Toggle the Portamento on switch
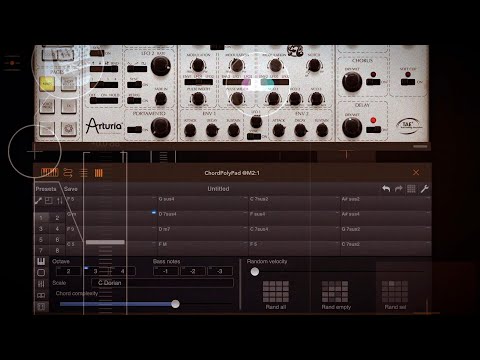 pos(135,129)
